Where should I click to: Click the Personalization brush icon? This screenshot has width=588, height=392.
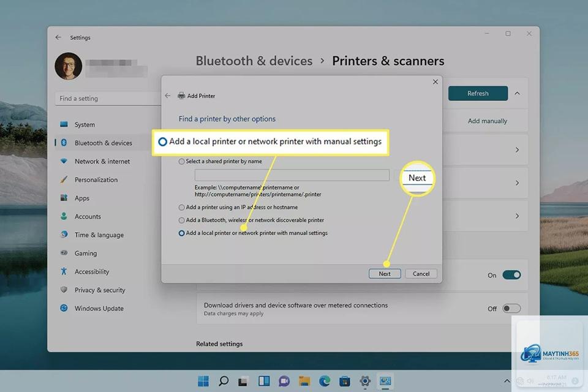64,179
